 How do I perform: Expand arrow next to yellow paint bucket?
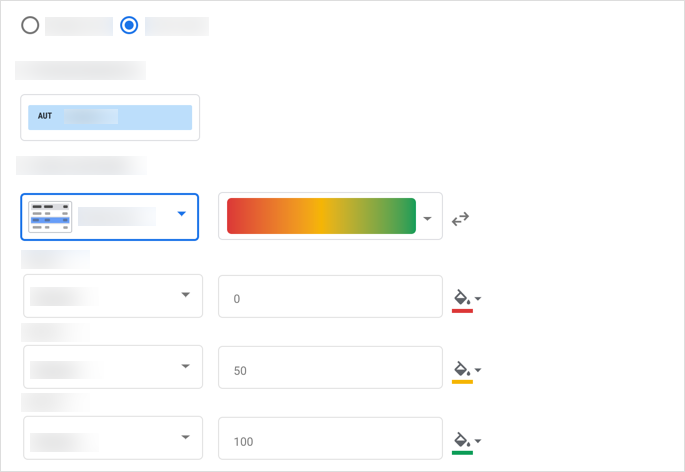(478, 371)
